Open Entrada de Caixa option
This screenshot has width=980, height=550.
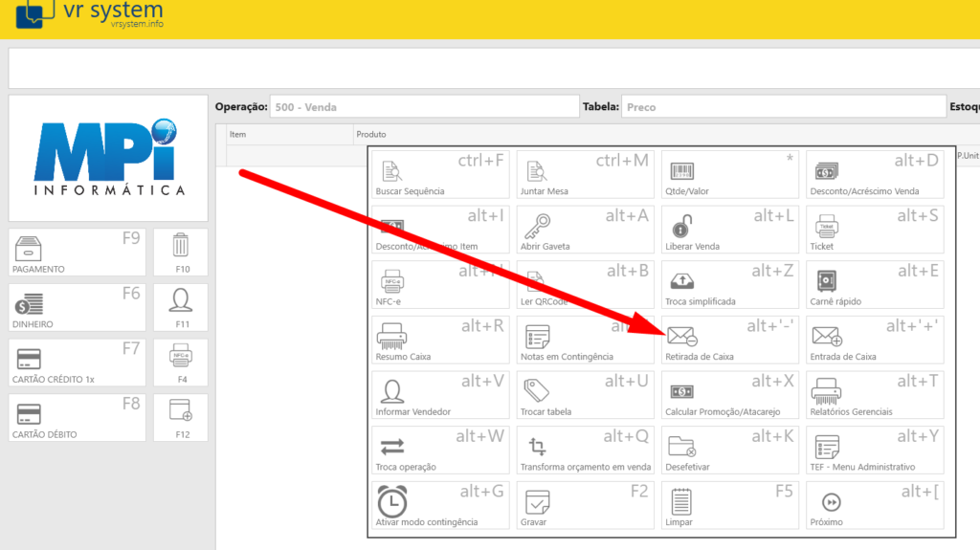[x=827, y=336]
